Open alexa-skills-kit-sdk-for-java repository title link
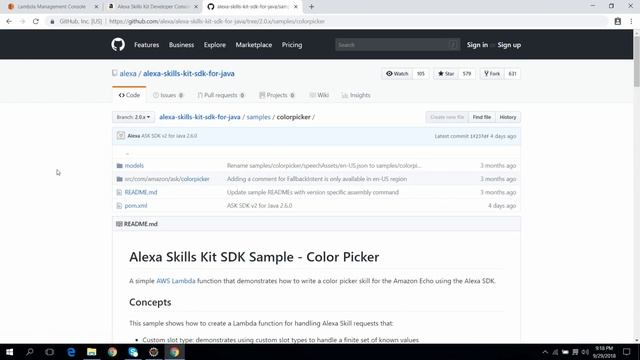This screenshot has height=360, width=640. [x=189, y=73]
